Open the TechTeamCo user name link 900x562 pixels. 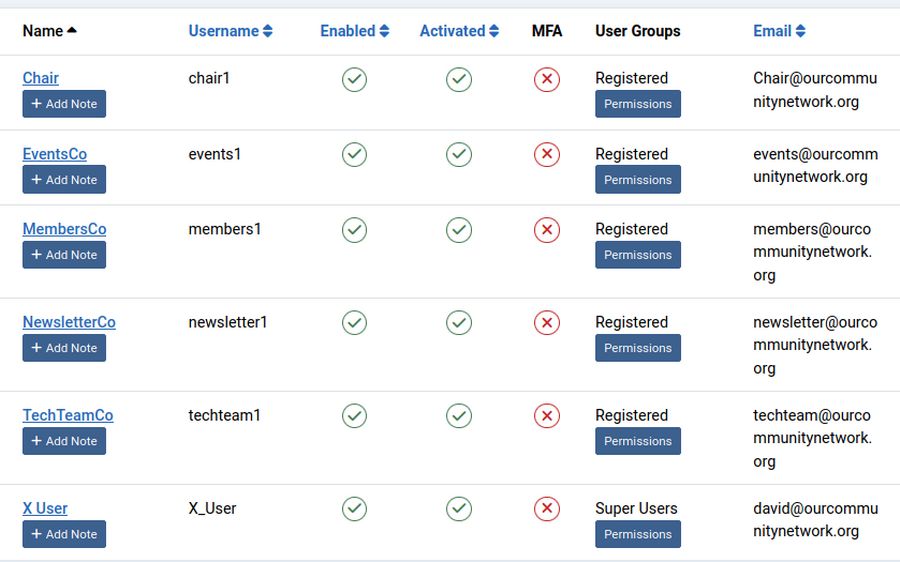pos(68,415)
